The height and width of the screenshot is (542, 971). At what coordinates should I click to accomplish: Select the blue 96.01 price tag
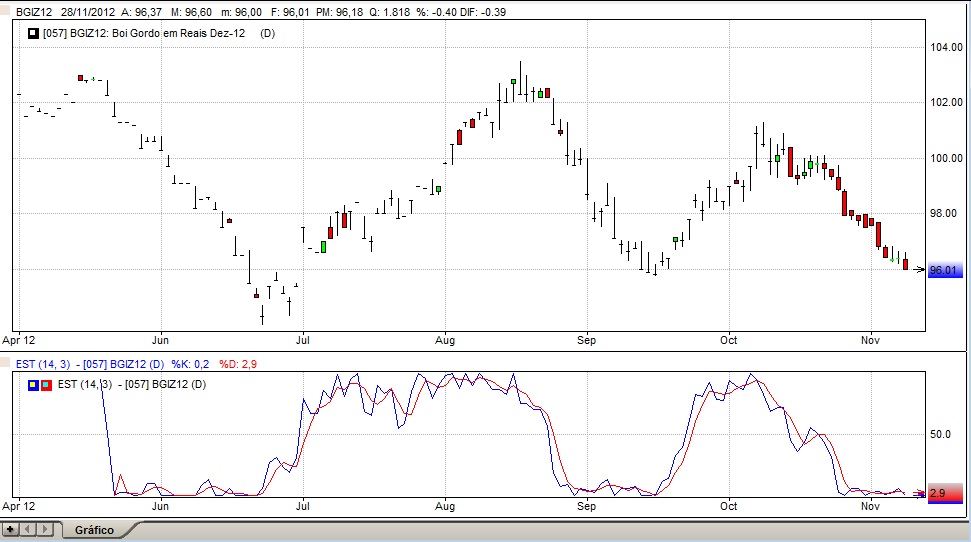944,270
